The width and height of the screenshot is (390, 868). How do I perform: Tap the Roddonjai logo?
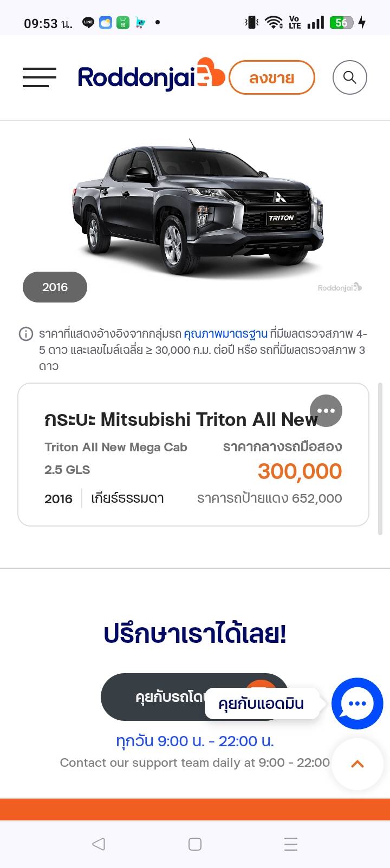coord(151,76)
